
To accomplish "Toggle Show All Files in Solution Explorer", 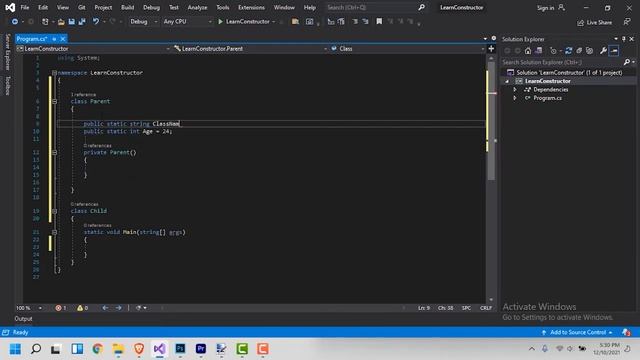I will pos(589,51).
